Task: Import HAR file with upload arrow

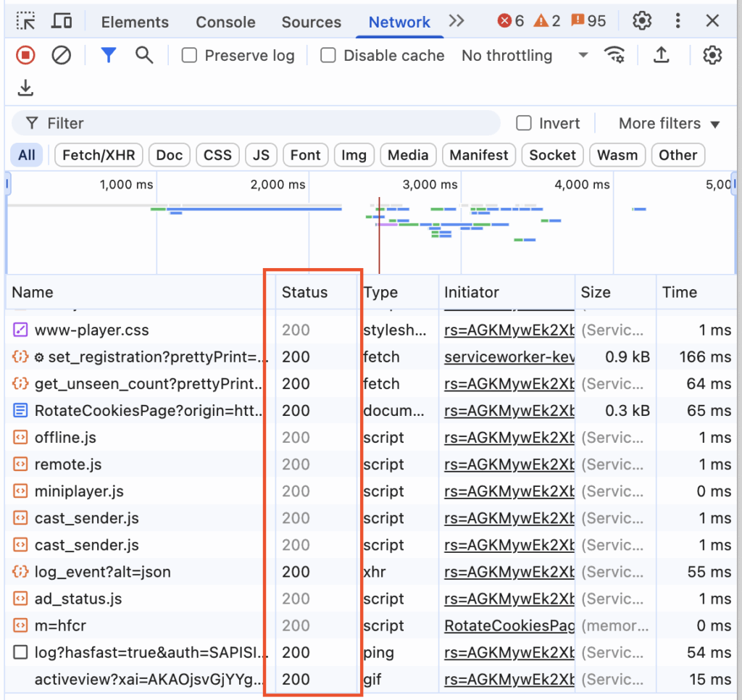Action: point(662,55)
